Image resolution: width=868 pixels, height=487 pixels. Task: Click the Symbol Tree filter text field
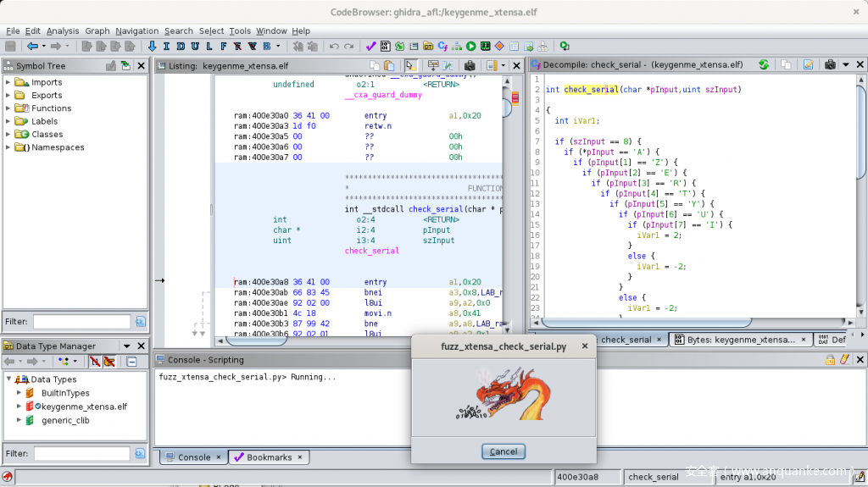click(81, 322)
